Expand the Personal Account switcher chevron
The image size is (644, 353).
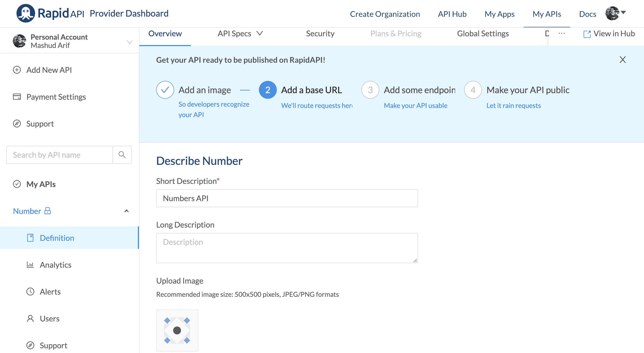point(129,42)
